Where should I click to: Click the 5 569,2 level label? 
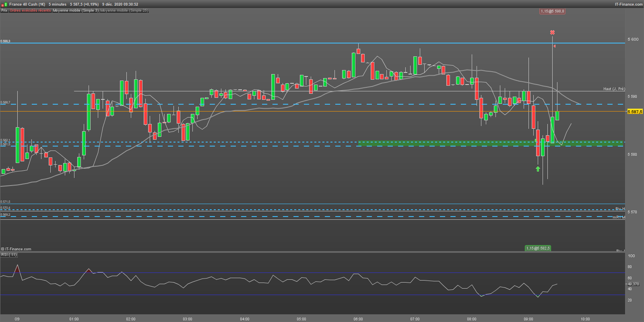5,215
